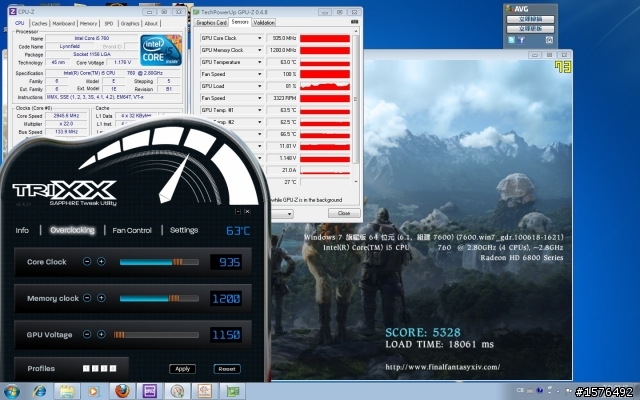640x400 pixels.
Task: Open Windows Explorer folder on taskbar
Action: pyautogui.click(x=67, y=391)
